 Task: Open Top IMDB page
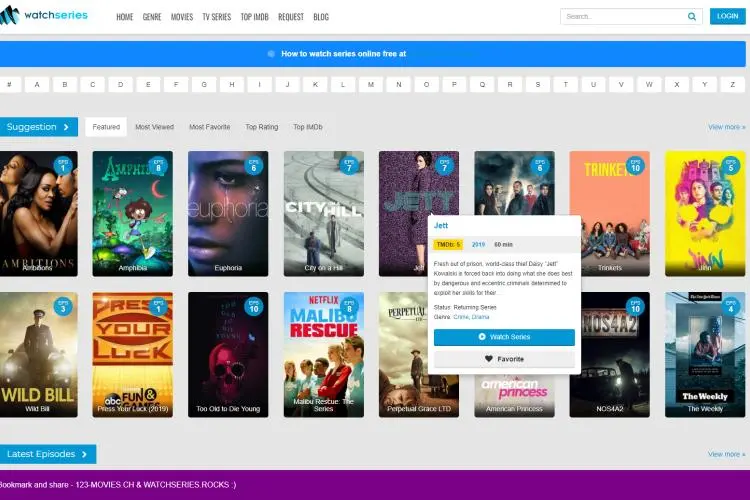[x=254, y=17]
